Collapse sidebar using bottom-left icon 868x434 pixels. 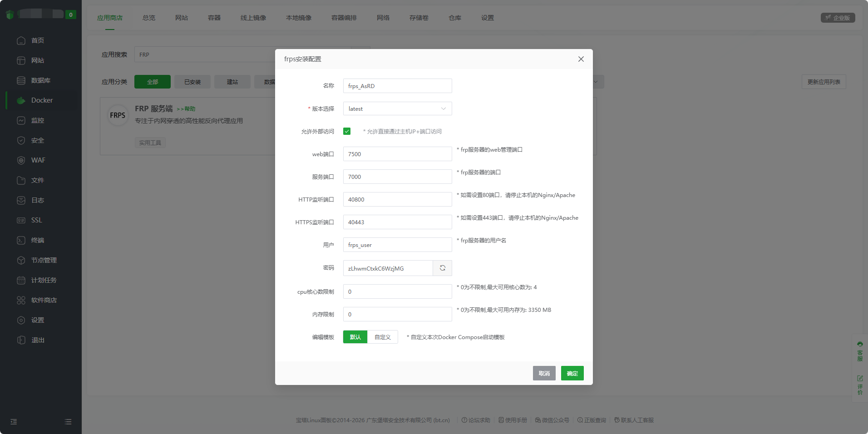[x=14, y=422]
